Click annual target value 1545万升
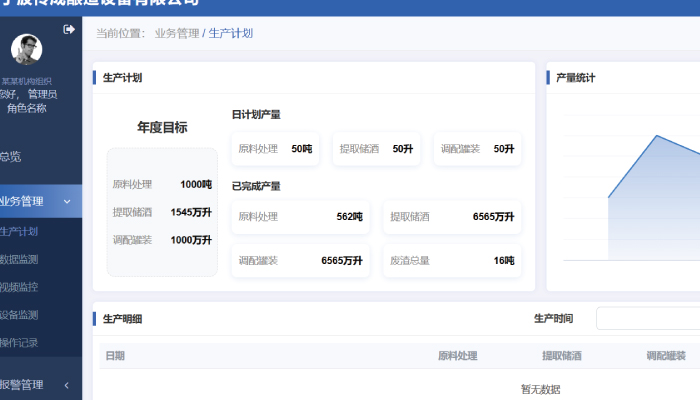The image size is (700, 400). point(191,212)
